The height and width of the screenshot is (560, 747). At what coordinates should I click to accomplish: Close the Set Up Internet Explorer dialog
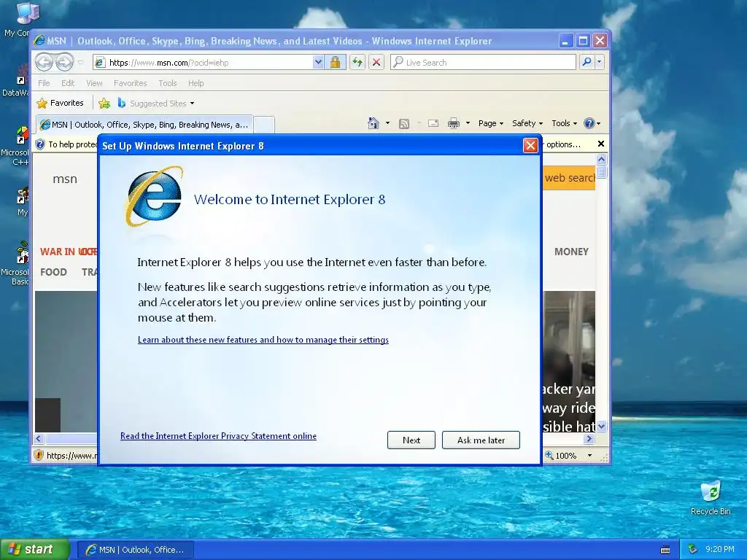pyautogui.click(x=530, y=145)
